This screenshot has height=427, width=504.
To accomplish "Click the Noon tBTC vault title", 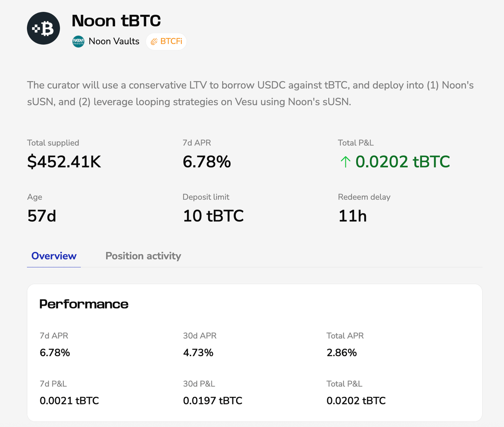I will [x=116, y=21].
